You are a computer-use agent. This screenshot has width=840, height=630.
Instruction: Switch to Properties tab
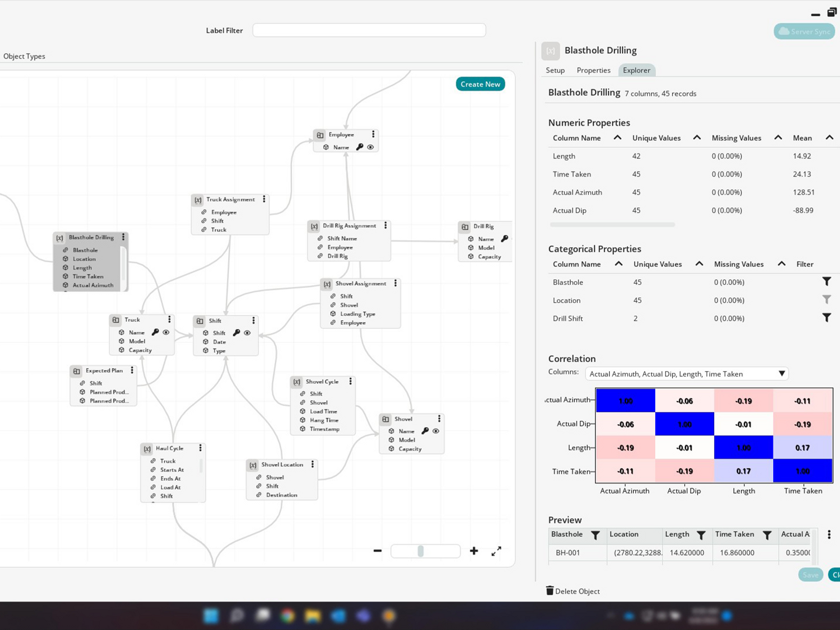[x=594, y=70]
